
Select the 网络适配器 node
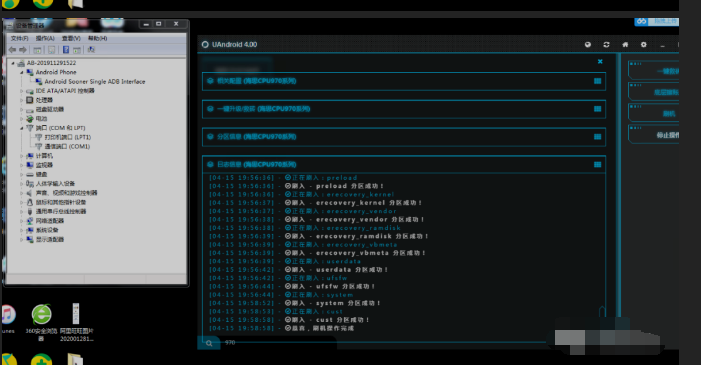click(x=50, y=221)
